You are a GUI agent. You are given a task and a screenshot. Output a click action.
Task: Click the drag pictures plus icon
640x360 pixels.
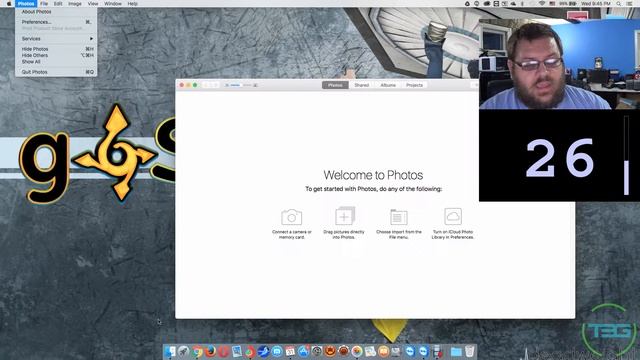coord(344,216)
